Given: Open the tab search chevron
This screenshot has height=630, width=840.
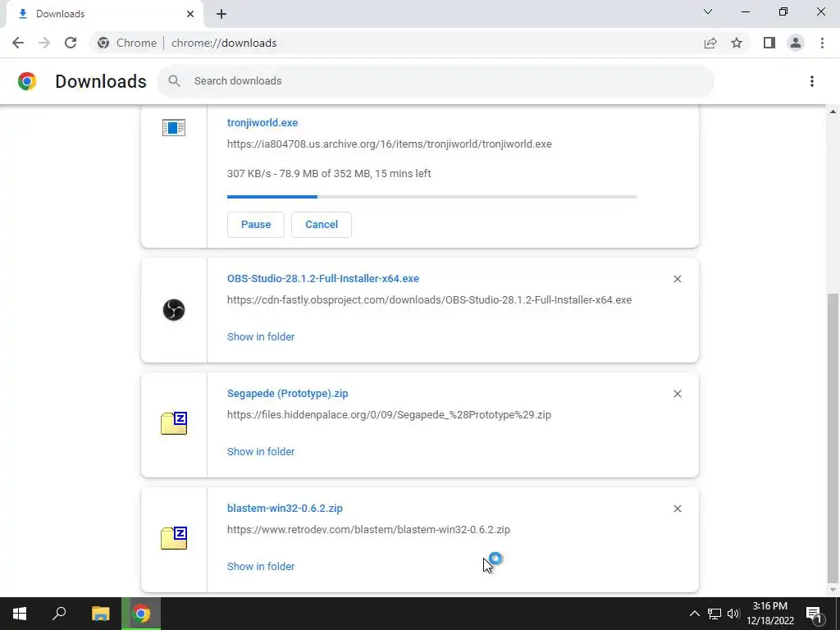Looking at the screenshot, I should click(x=708, y=11).
